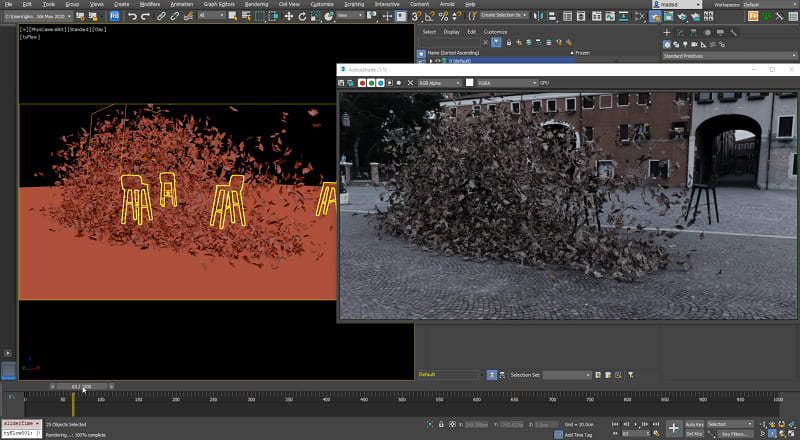Select the Unlink Selection icon

pyautogui.click(x=174, y=16)
